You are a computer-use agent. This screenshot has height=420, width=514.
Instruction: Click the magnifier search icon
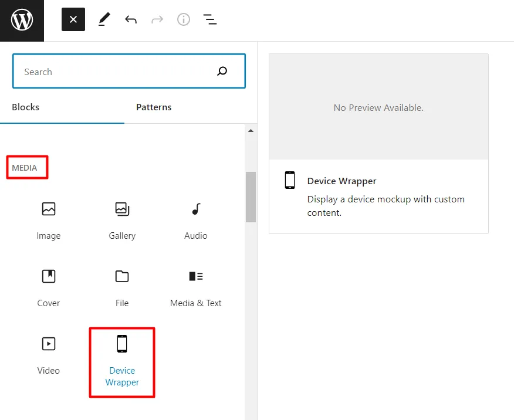[222, 71]
